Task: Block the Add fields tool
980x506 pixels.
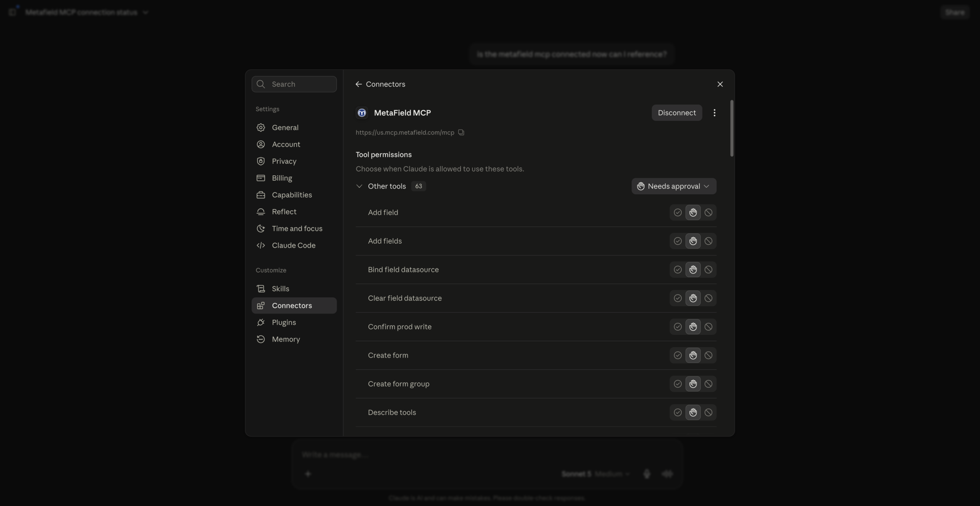Action: (709, 241)
